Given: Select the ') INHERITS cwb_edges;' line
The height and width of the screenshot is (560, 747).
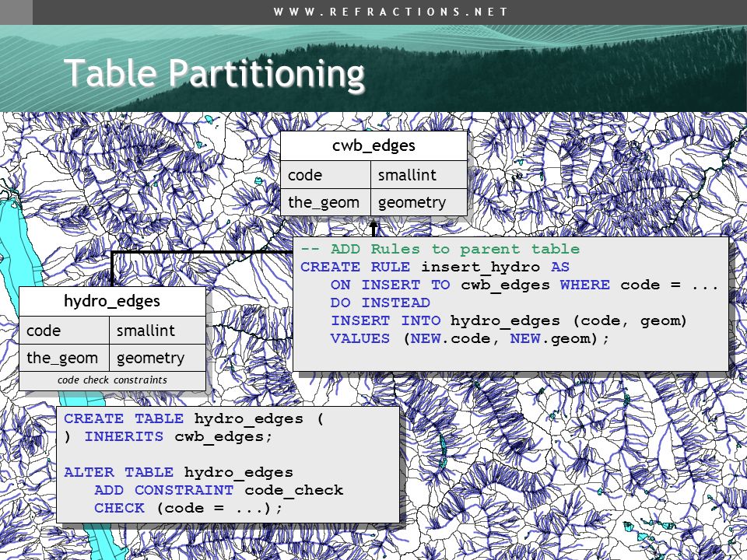Looking at the screenshot, I should [168, 436].
